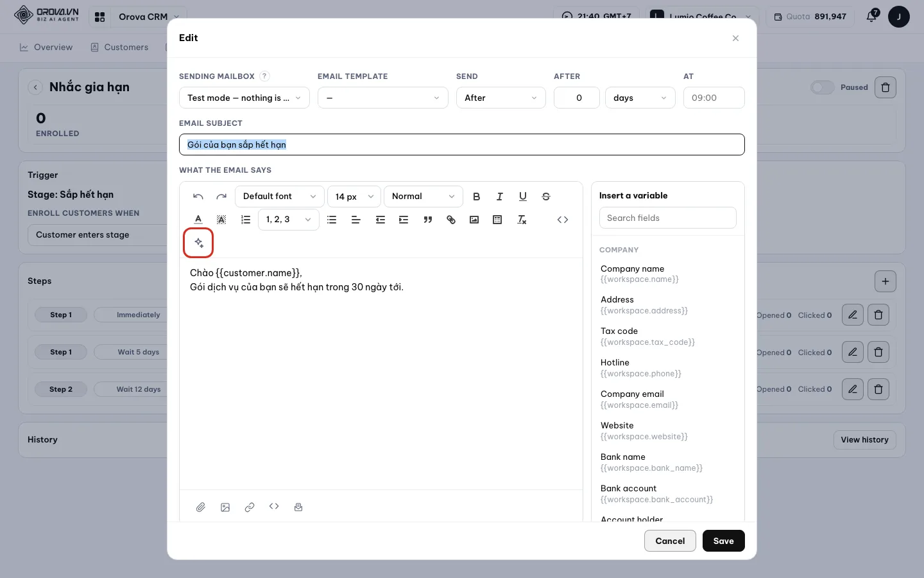This screenshot has width=924, height=578.
Task: Apply bold formatting
Action: pos(476,197)
